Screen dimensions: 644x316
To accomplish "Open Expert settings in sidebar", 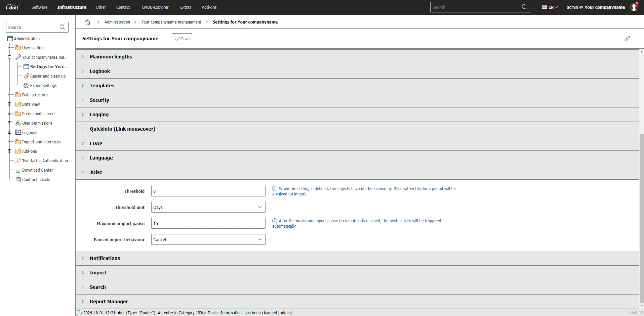I will tap(43, 85).
